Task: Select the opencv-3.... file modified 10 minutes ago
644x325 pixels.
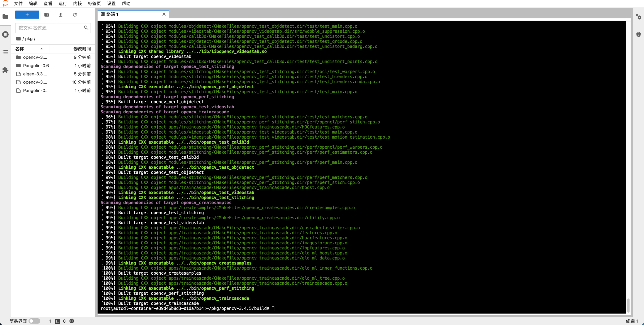Action: point(53,82)
